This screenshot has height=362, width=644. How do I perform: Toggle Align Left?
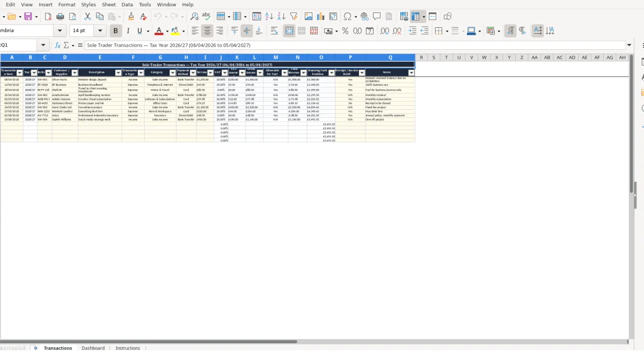click(195, 31)
